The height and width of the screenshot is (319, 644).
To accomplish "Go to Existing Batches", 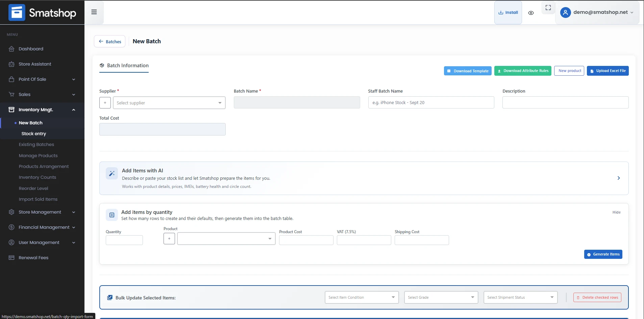I will [36, 144].
